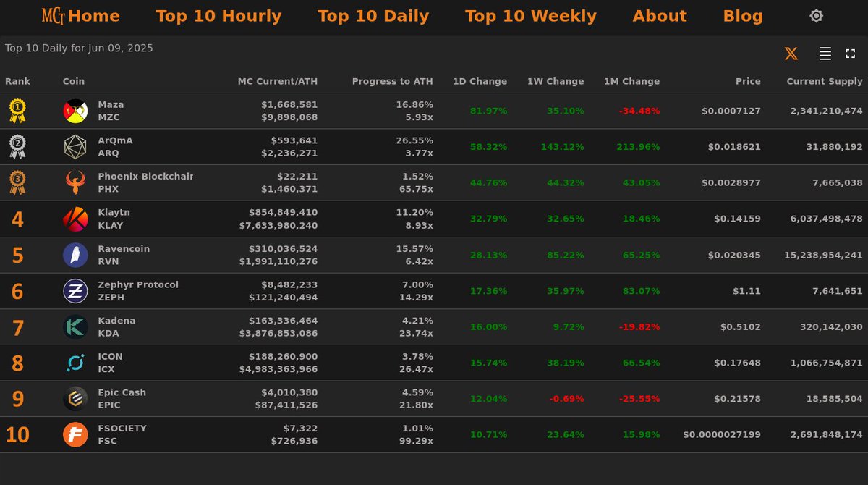Image resolution: width=868 pixels, height=485 pixels.
Task: Click the Epic Cash coin name
Action: [122, 392]
